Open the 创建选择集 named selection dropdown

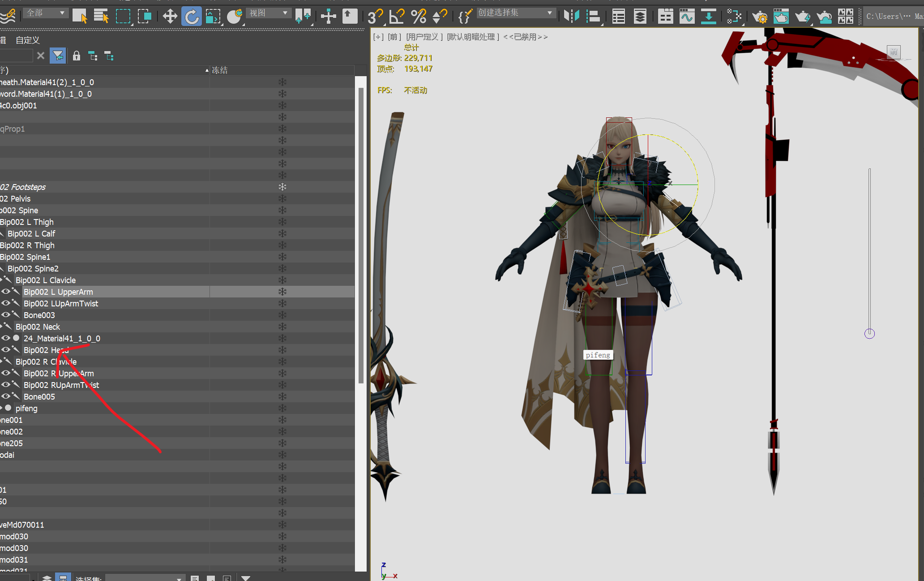(516, 13)
